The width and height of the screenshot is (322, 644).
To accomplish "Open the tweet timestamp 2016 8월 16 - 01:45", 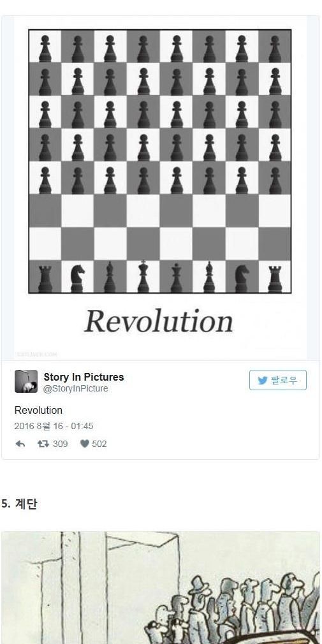I will point(54,427).
